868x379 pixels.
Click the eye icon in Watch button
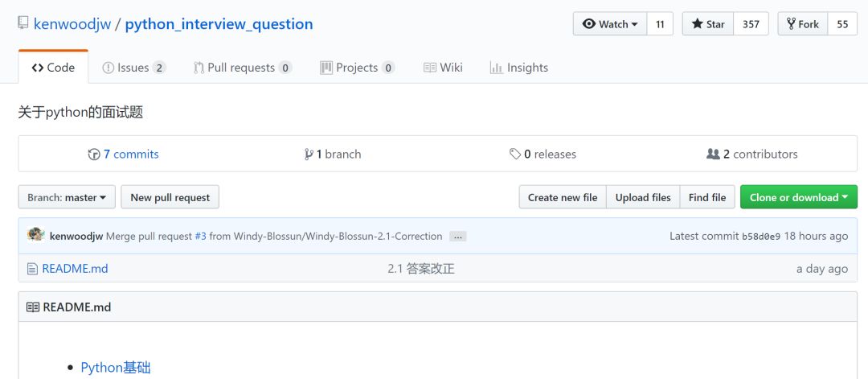[589, 24]
